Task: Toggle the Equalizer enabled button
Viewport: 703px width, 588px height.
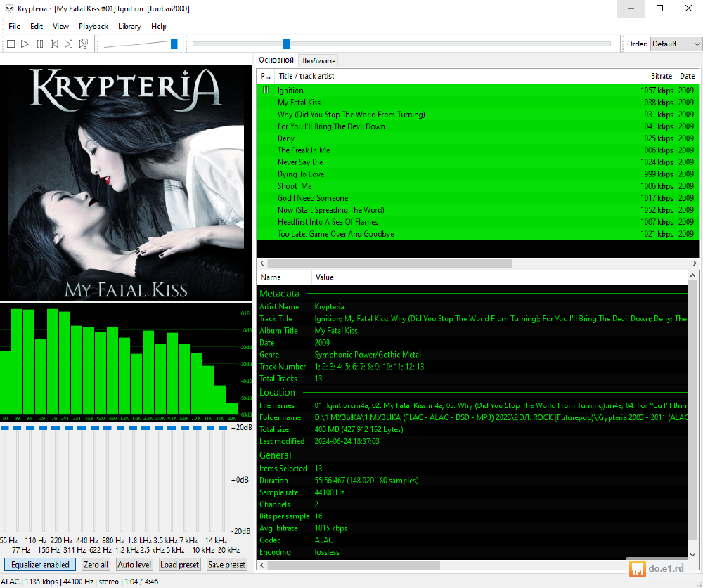Action: coord(40,564)
